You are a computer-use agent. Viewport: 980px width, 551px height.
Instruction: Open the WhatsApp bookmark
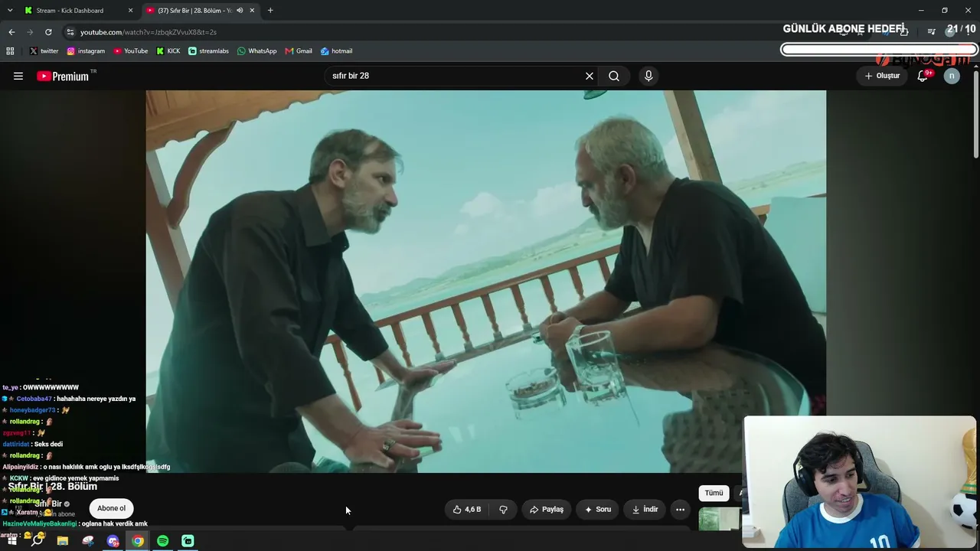point(257,51)
